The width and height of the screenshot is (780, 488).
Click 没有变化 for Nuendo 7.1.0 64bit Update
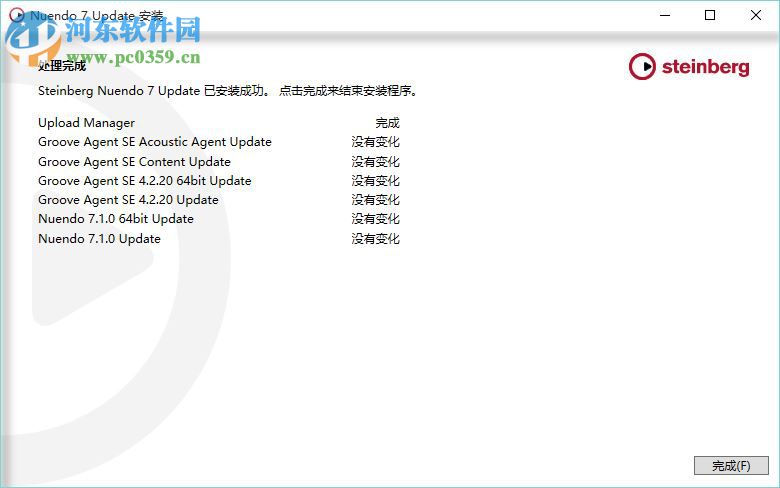point(376,219)
